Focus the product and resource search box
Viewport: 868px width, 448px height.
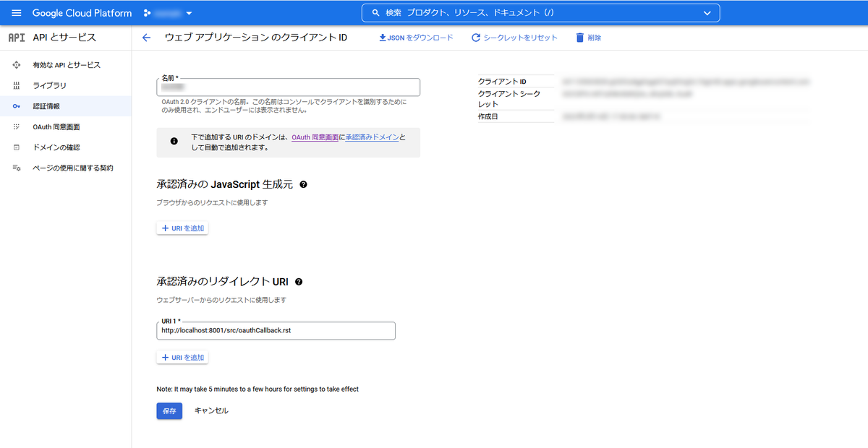pyautogui.click(x=540, y=13)
